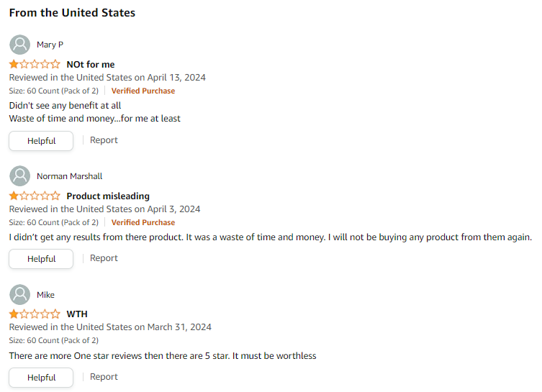This screenshot has width=542, height=392.
Task: Open the 'NOt for me' review title
Action: [91, 65]
